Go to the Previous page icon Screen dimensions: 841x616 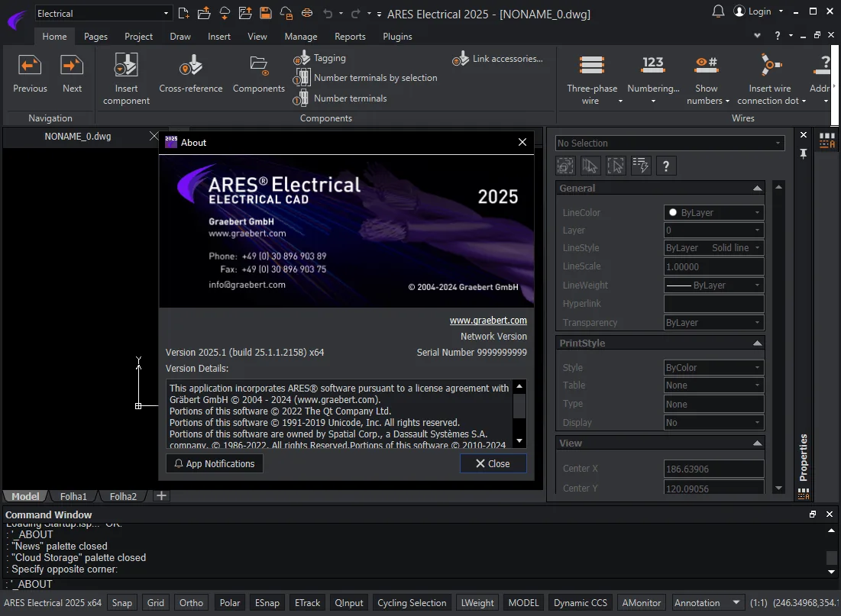[30, 66]
